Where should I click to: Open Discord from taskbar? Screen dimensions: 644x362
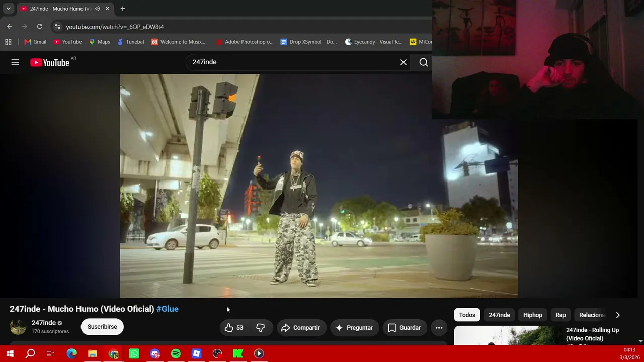pyautogui.click(x=155, y=354)
